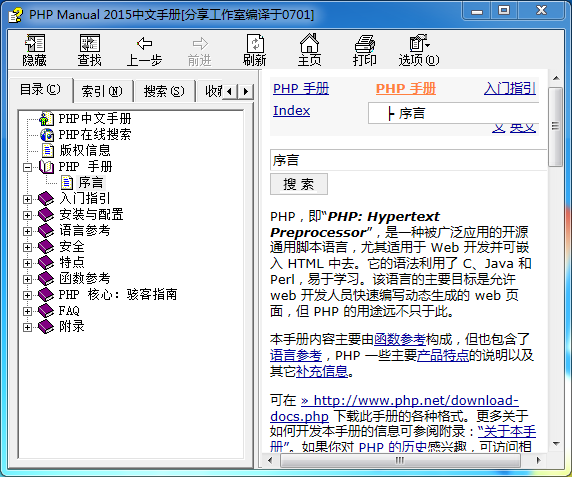
Task: Click the purple book icon for 函数参考
Action: [46, 279]
